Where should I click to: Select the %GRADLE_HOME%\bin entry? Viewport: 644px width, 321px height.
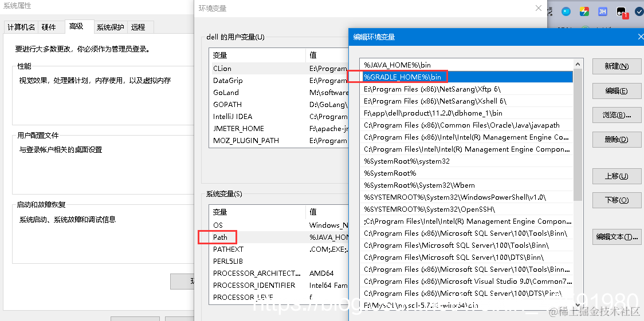(x=466, y=77)
